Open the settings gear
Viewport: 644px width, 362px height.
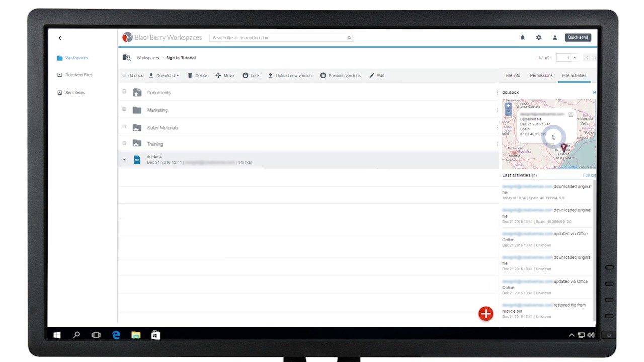click(539, 38)
